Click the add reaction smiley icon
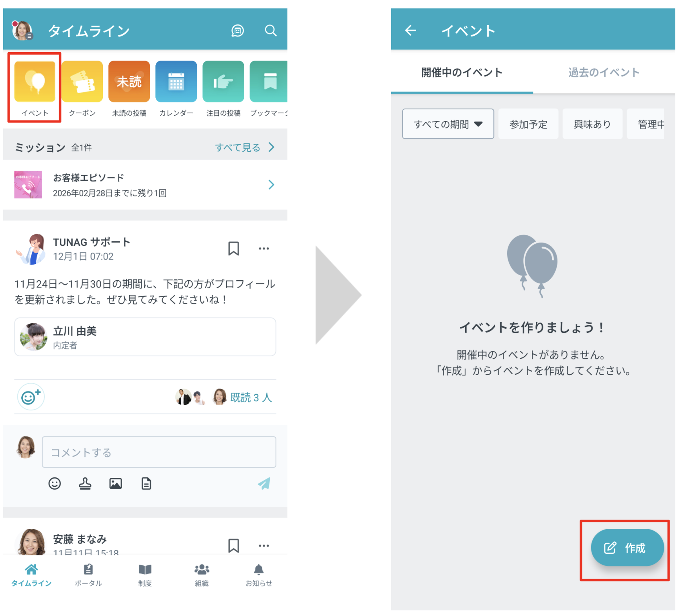This screenshot has height=616, width=686. click(31, 397)
